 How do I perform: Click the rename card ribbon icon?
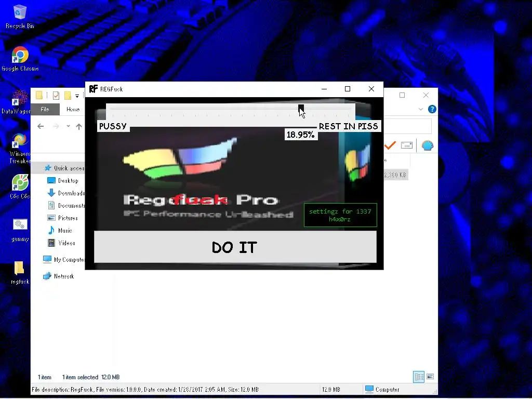406,145
